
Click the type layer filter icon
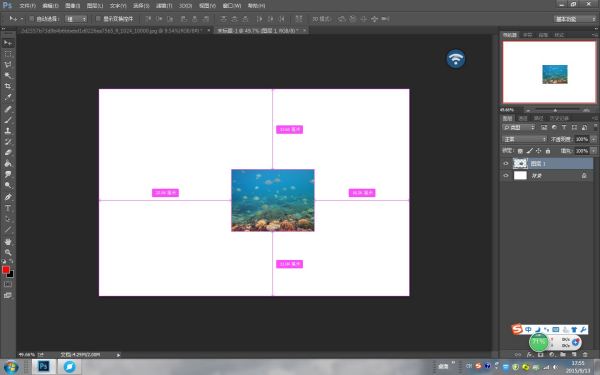coord(564,127)
